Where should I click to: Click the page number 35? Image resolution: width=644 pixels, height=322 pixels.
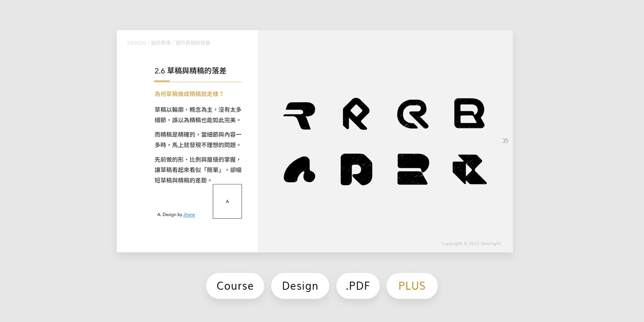tap(505, 141)
